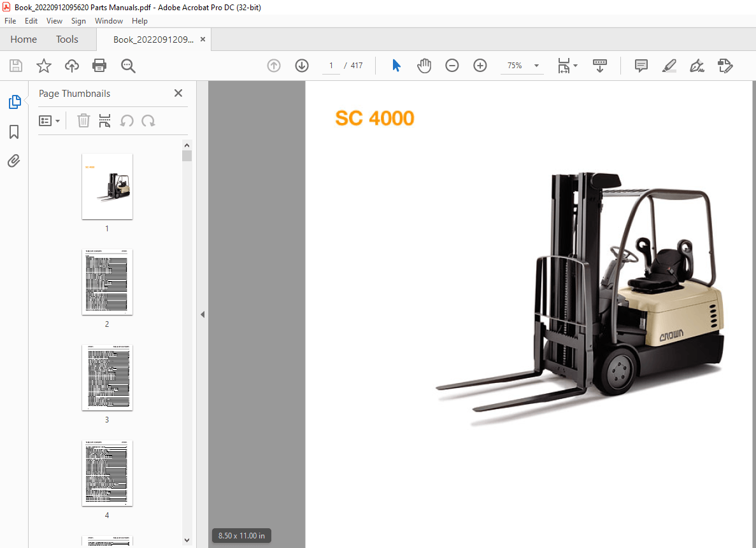Zoom out of the page
756x548 pixels.
(x=452, y=65)
